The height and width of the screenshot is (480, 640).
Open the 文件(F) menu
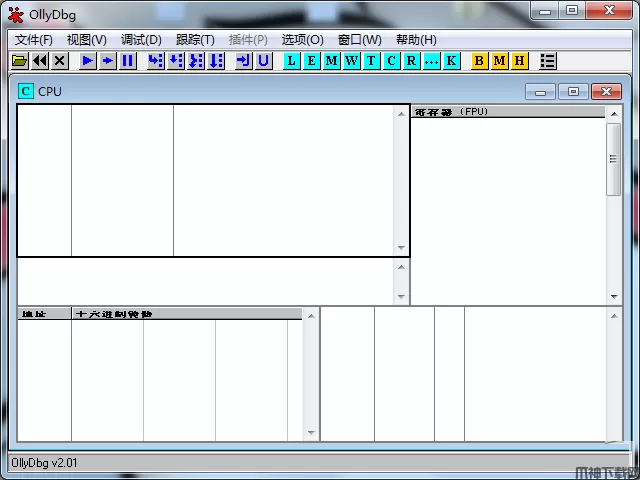click(x=34, y=40)
